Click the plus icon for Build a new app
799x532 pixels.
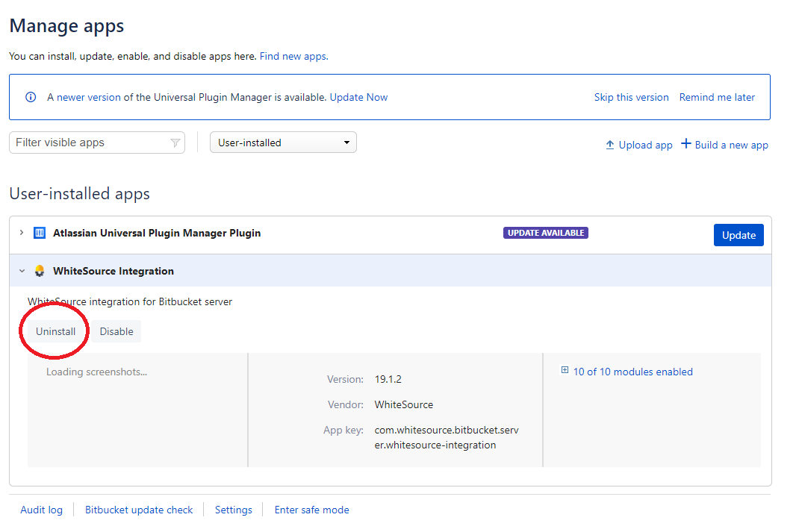pyautogui.click(x=686, y=144)
